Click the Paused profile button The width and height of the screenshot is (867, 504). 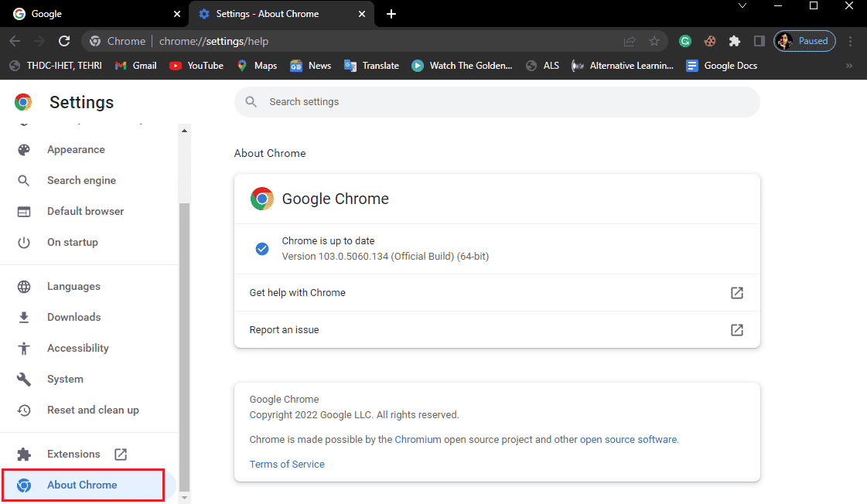(804, 41)
